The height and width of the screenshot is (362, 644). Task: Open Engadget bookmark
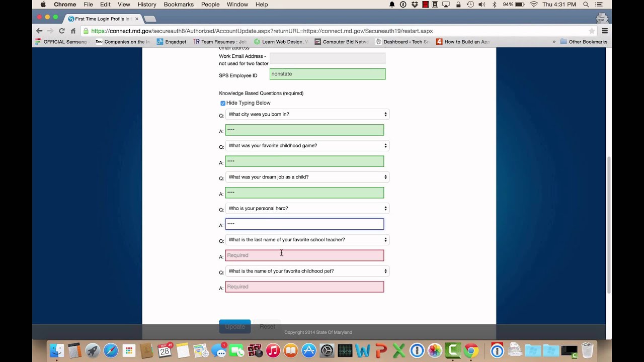tap(171, 42)
